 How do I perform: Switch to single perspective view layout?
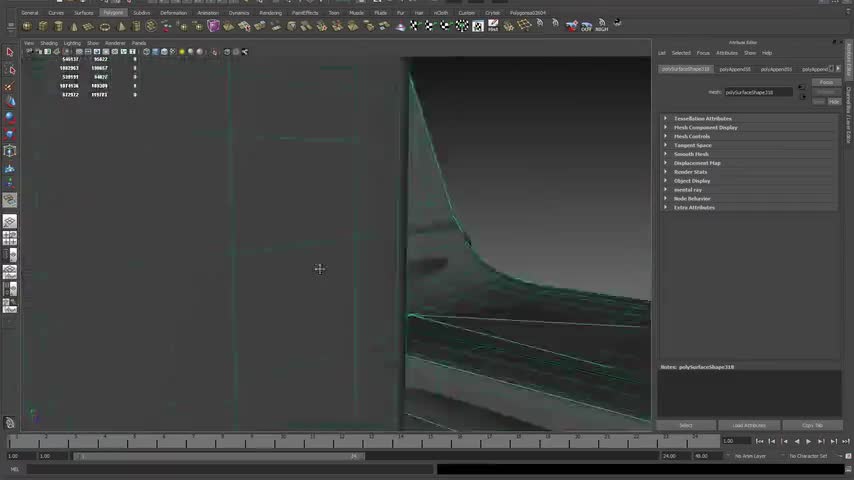click(x=9, y=221)
